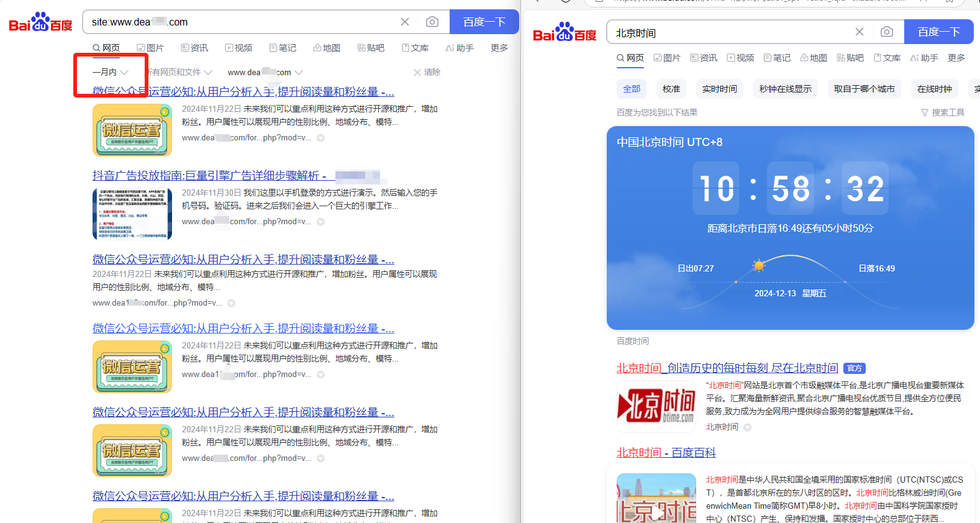Open the 所有网页和文件 filter dropdown
The width and height of the screenshot is (980, 523).
179,72
